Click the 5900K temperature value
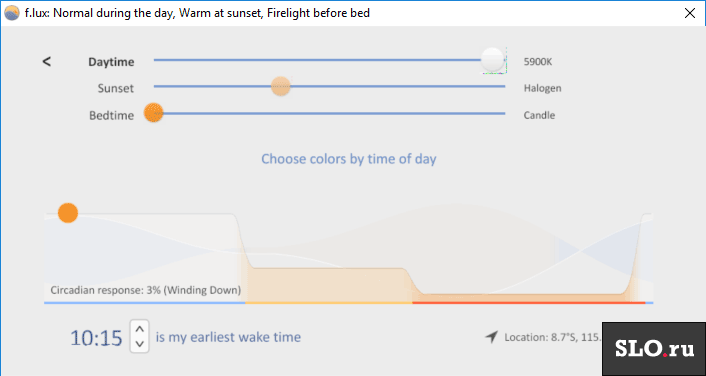 pyautogui.click(x=538, y=62)
